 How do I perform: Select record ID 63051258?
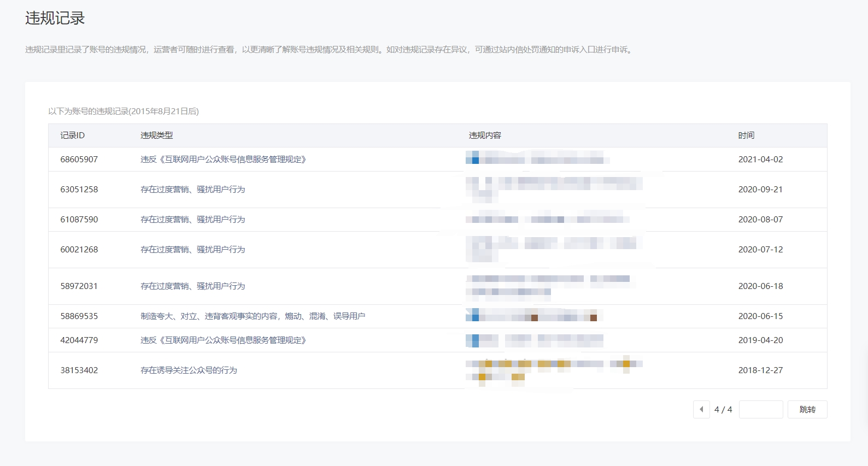click(x=79, y=190)
